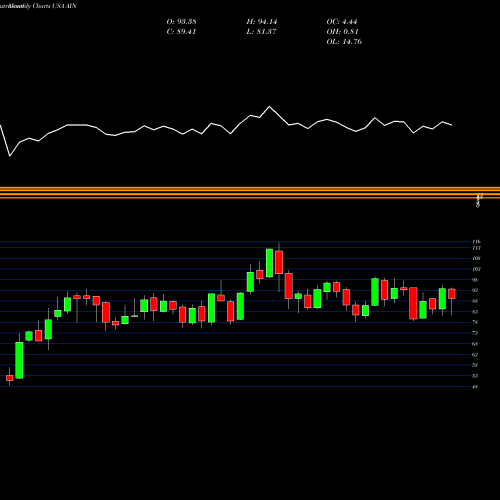Click the OL: 14.76 value
This screenshot has height=500, width=500.
pos(344,42)
